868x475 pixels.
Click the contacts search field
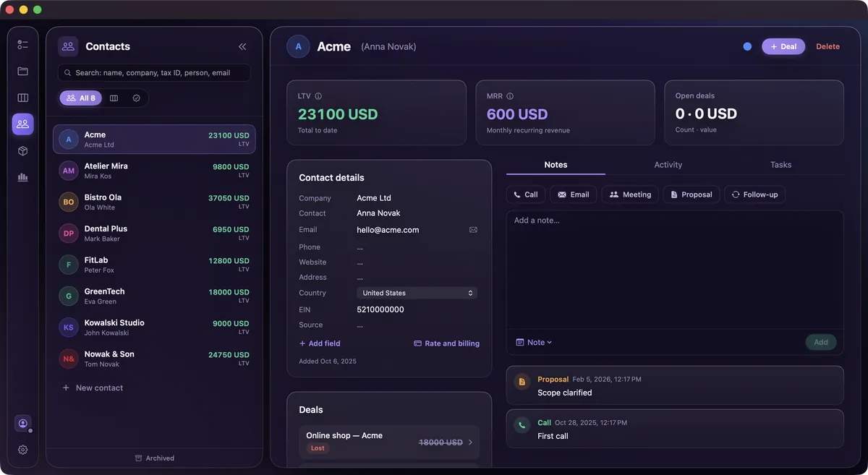coord(154,73)
